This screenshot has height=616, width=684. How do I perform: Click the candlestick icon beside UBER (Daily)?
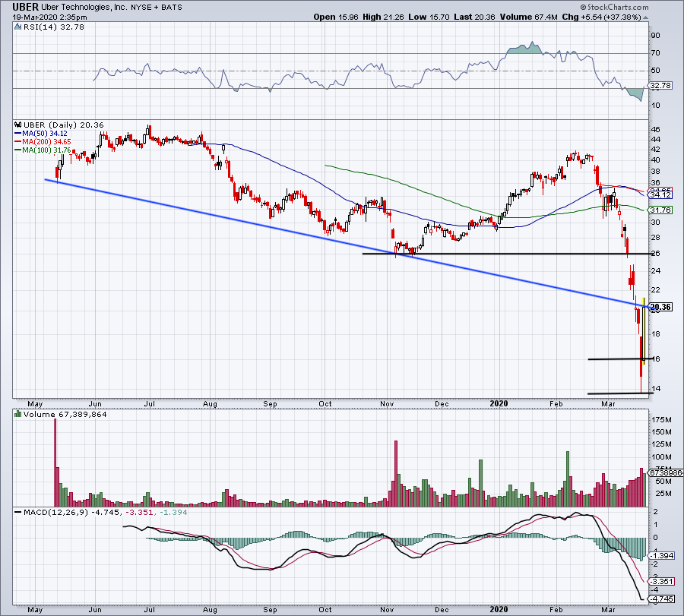(18, 125)
